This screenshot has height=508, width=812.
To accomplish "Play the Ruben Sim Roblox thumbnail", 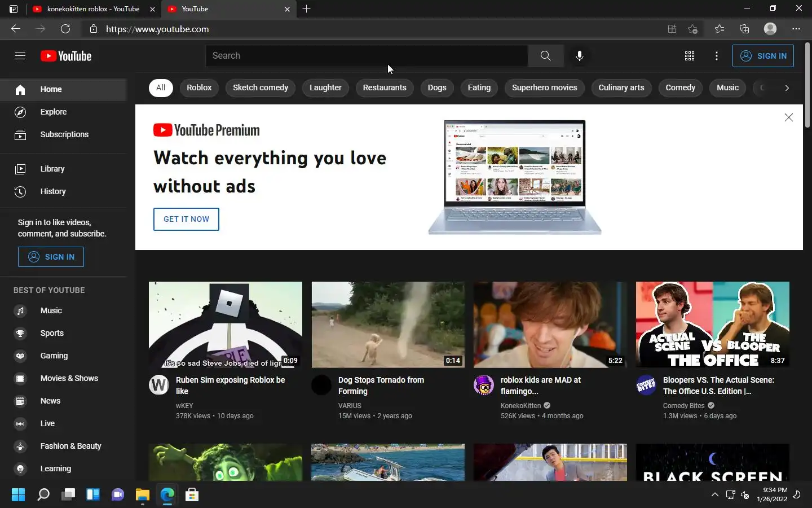I will click(x=226, y=325).
